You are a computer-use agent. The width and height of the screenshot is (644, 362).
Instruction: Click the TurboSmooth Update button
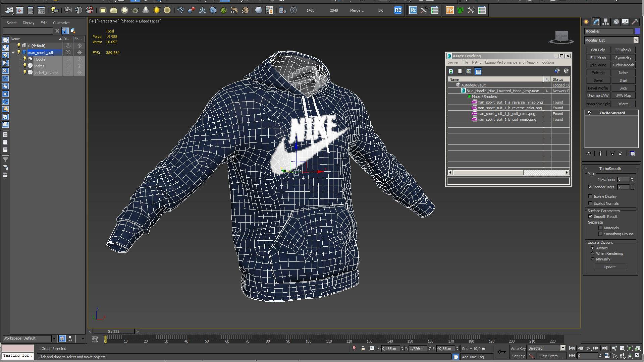[x=609, y=267]
